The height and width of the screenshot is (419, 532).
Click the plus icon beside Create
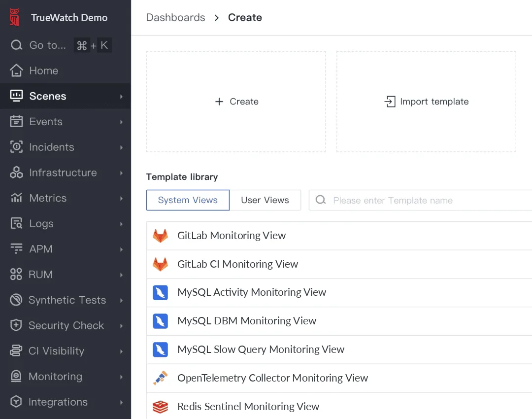[219, 102]
